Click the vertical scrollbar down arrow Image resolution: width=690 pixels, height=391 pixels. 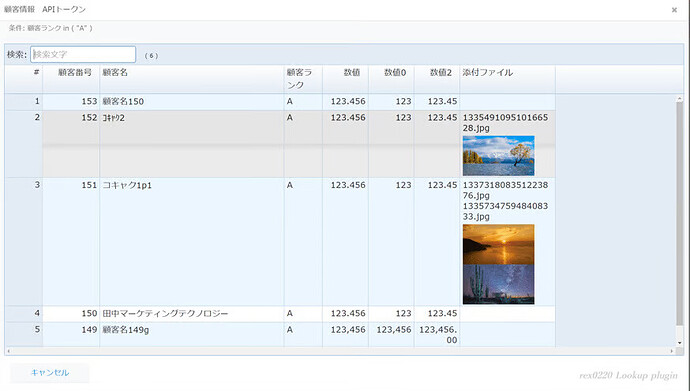click(x=679, y=343)
